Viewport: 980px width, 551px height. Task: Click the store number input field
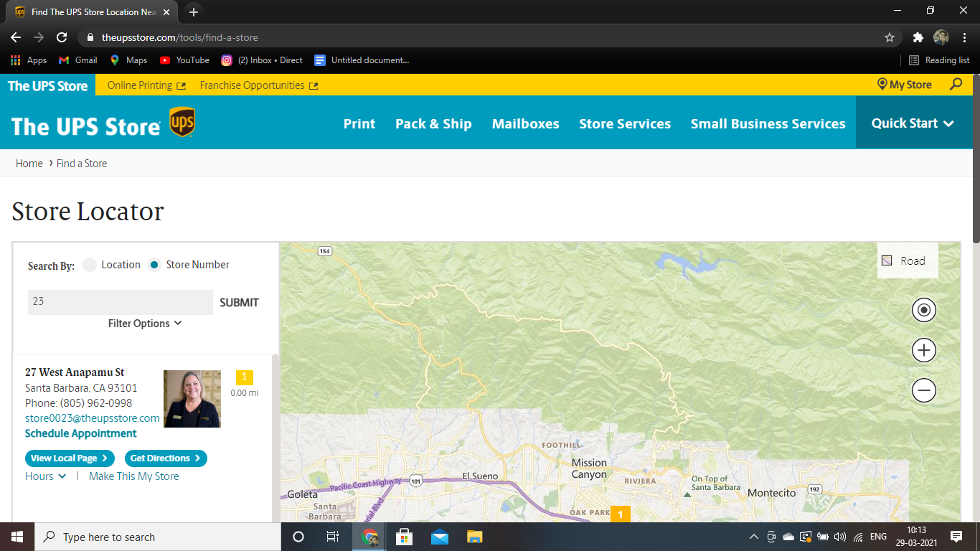121,302
